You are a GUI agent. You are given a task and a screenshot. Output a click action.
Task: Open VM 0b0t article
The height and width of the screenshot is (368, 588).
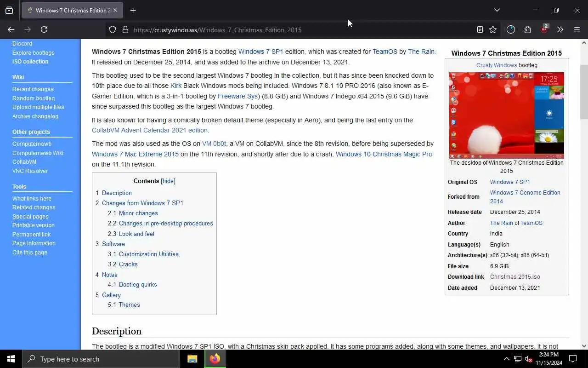point(214,144)
